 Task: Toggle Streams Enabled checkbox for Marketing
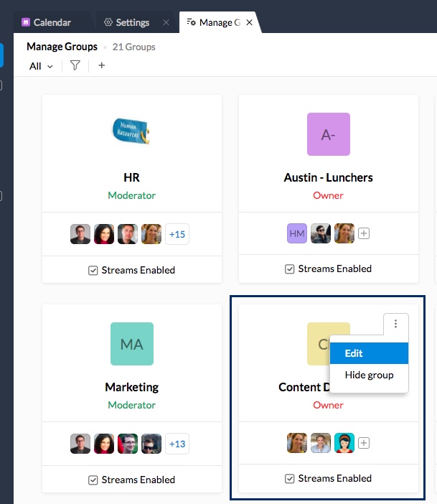pyautogui.click(x=93, y=480)
